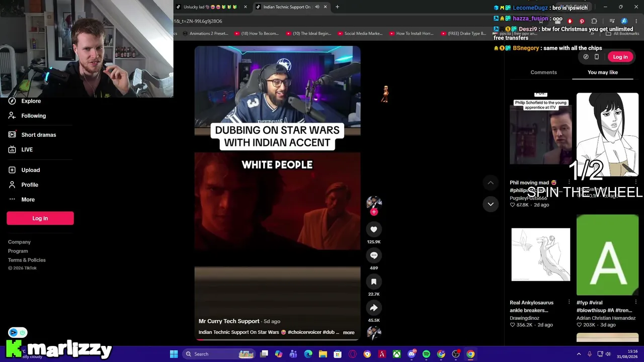Click the red Log in button in sidebar
Image resolution: width=644 pixels, height=362 pixels.
(40, 218)
